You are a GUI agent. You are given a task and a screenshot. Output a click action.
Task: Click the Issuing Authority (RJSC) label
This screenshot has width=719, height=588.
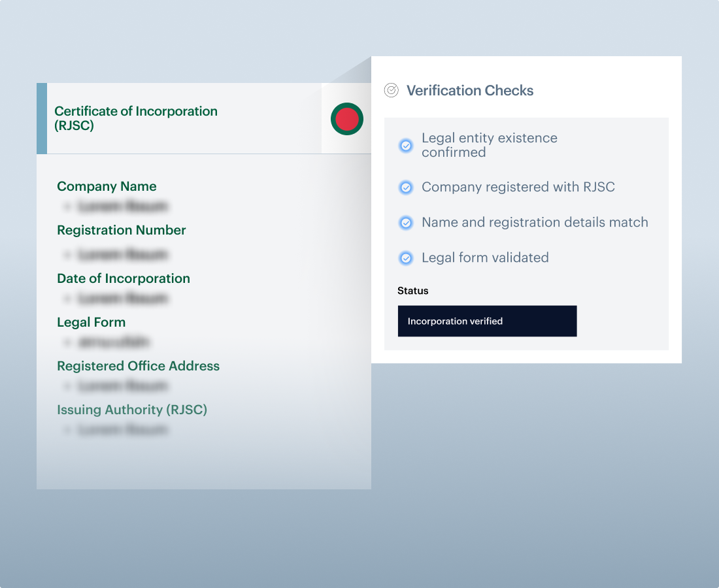coord(132,410)
